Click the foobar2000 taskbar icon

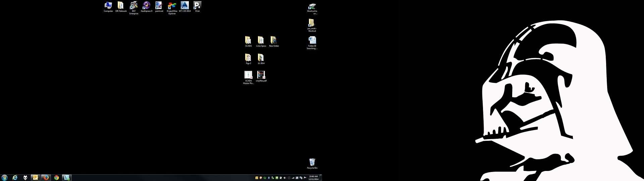tap(25, 178)
